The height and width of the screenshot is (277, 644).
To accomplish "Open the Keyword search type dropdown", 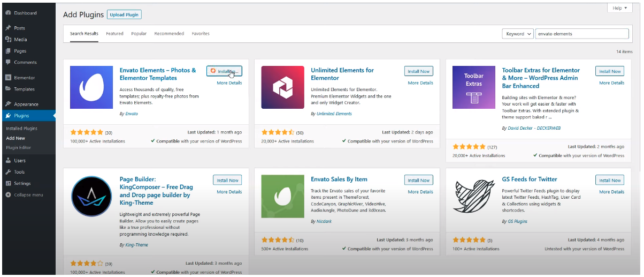I will [518, 34].
